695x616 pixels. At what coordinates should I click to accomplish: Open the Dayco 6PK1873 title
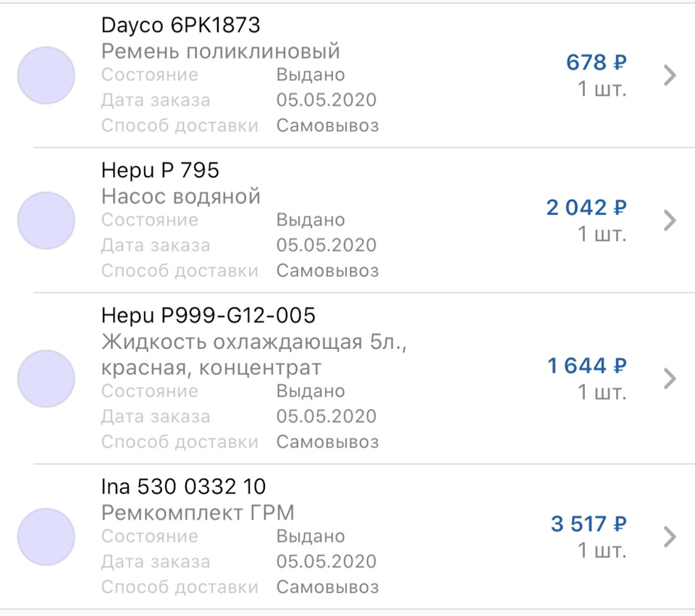pyautogui.click(x=180, y=26)
